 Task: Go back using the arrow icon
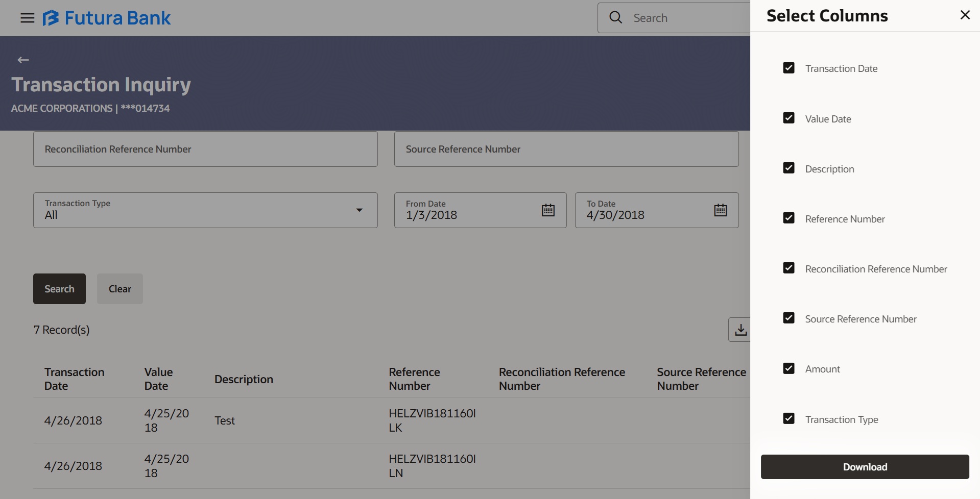(23, 60)
